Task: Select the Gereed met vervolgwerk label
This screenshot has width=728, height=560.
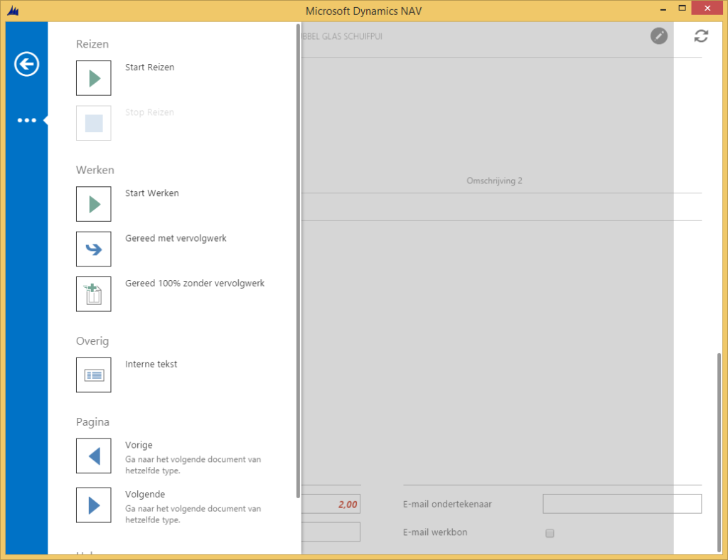Action: point(176,238)
